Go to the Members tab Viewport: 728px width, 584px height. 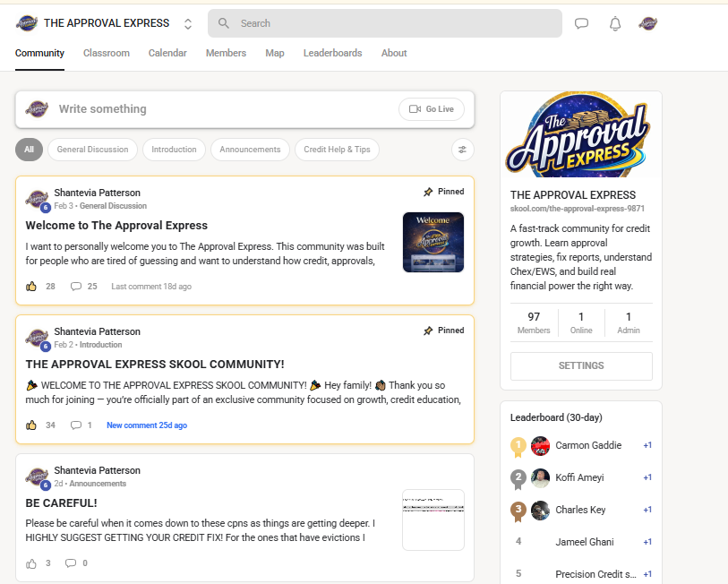pos(227,53)
